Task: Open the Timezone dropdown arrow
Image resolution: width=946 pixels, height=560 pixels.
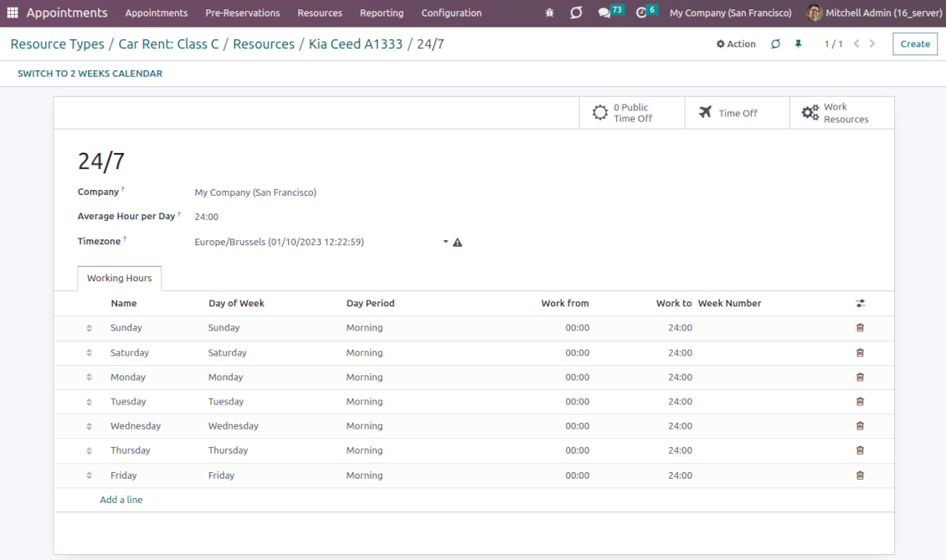Action: pyautogui.click(x=445, y=242)
